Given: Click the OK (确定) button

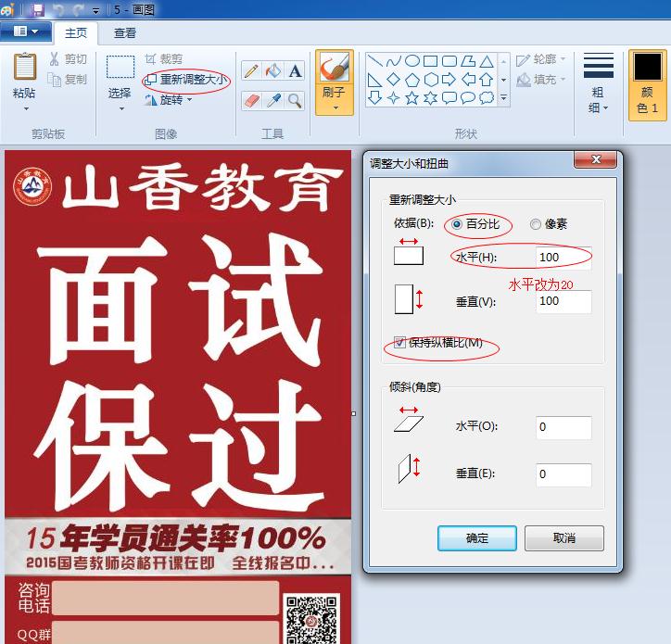Looking at the screenshot, I should (x=477, y=538).
